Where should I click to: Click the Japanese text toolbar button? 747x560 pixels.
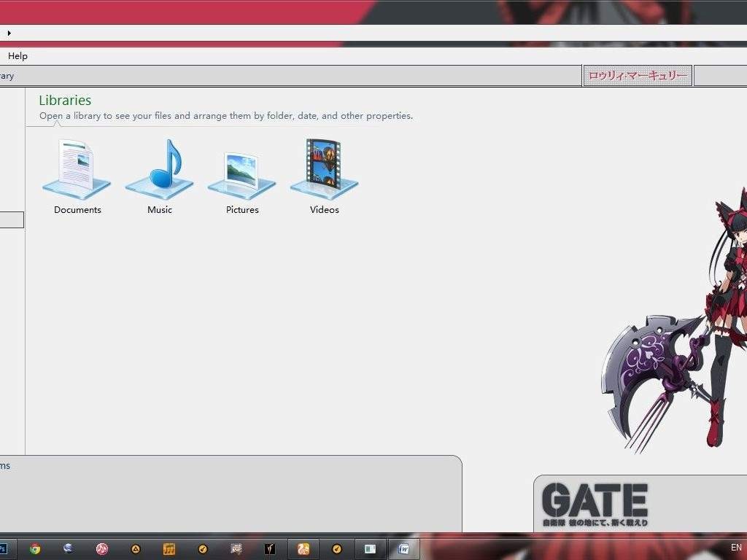(x=637, y=76)
